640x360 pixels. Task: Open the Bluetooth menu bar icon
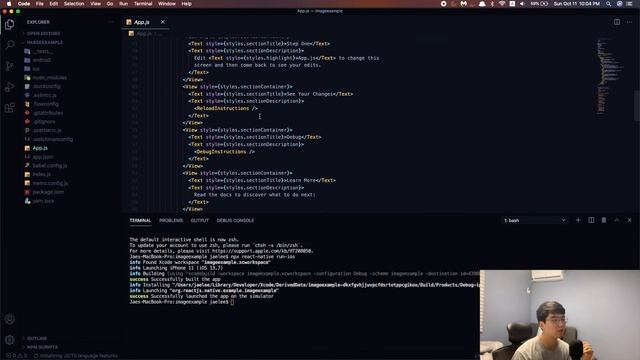[x=492, y=4]
